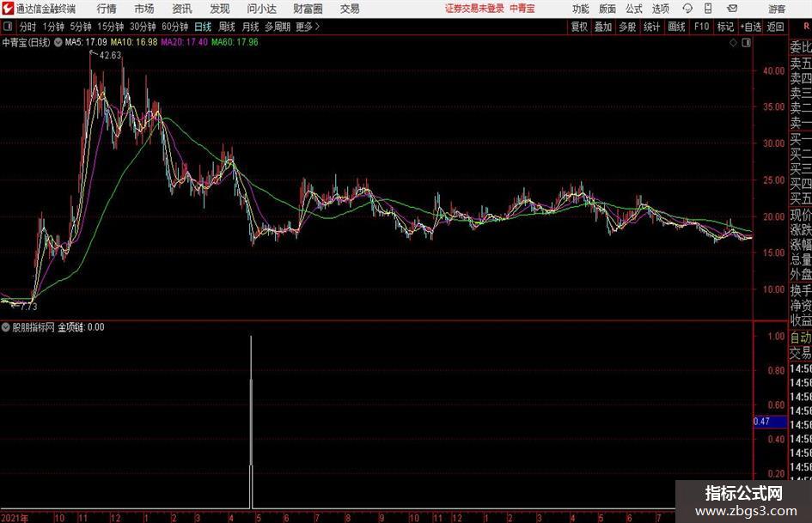
Task: Select the 多周期 multi-period tab
Action: pos(278,27)
